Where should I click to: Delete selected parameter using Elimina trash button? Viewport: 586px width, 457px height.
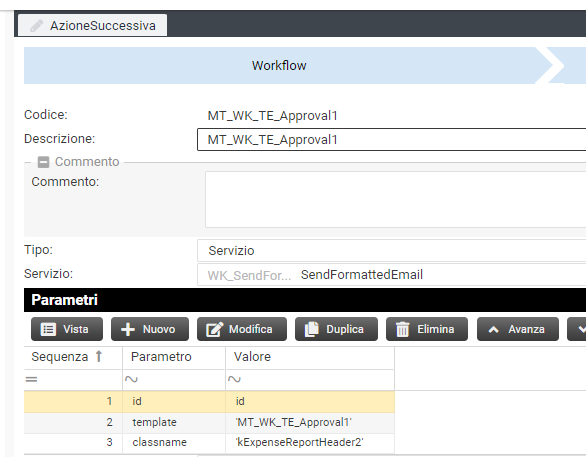pyautogui.click(x=427, y=329)
